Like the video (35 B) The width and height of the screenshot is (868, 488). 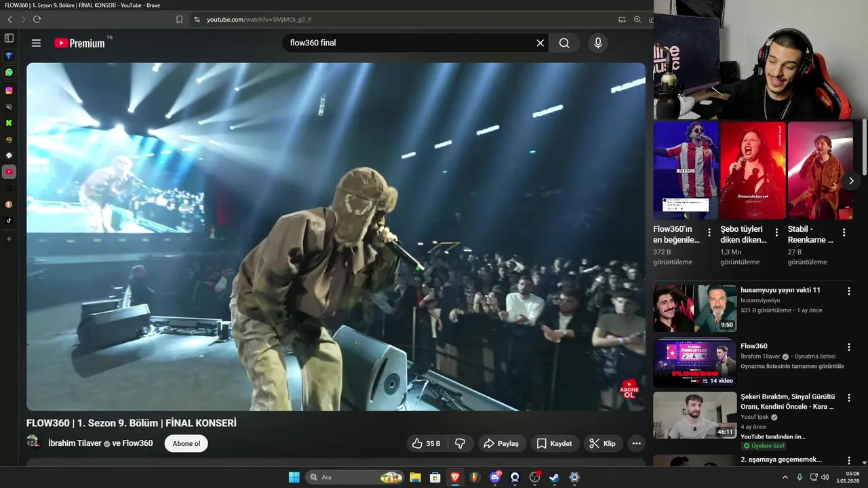426,443
